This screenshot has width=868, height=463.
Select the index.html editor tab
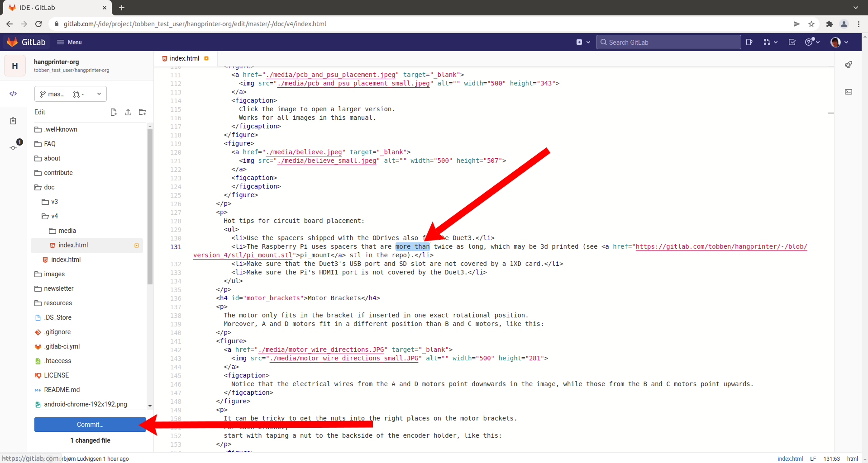(x=184, y=58)
